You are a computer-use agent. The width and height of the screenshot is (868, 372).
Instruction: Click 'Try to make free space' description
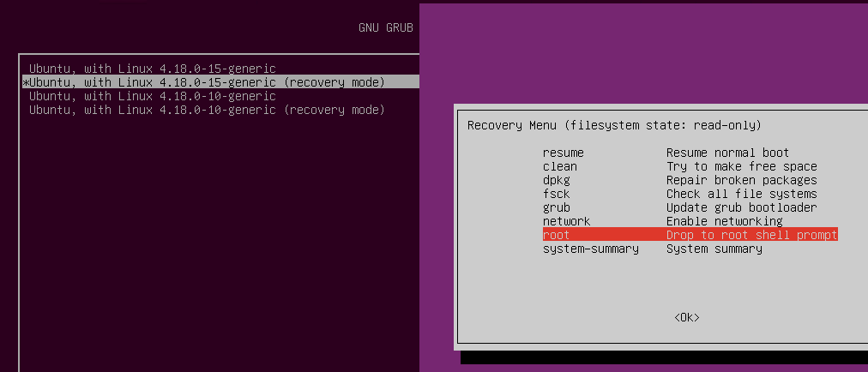(741, 166)
